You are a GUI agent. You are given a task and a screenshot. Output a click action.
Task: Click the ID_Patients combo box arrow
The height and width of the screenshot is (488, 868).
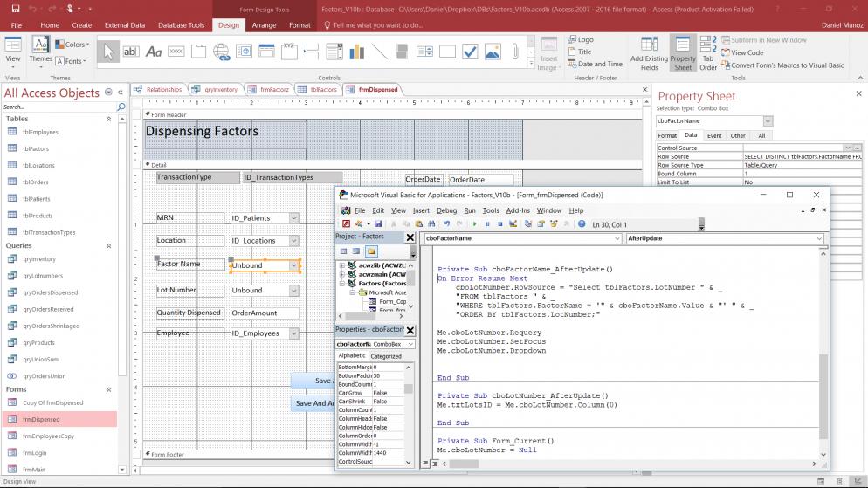(x=294, y=218)
